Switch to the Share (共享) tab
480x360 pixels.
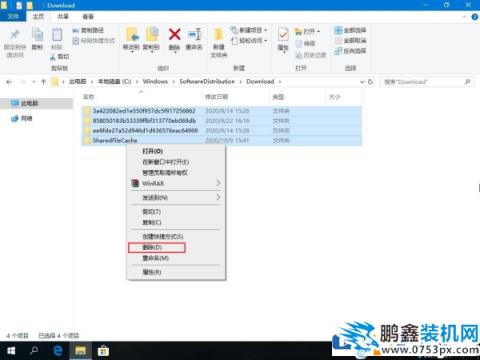coord(63,16)
